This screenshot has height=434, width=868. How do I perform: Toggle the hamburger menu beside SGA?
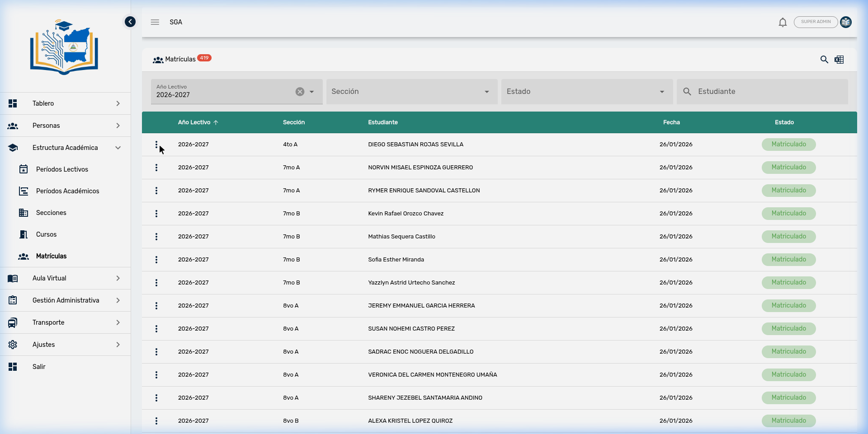tap(155, 22)
